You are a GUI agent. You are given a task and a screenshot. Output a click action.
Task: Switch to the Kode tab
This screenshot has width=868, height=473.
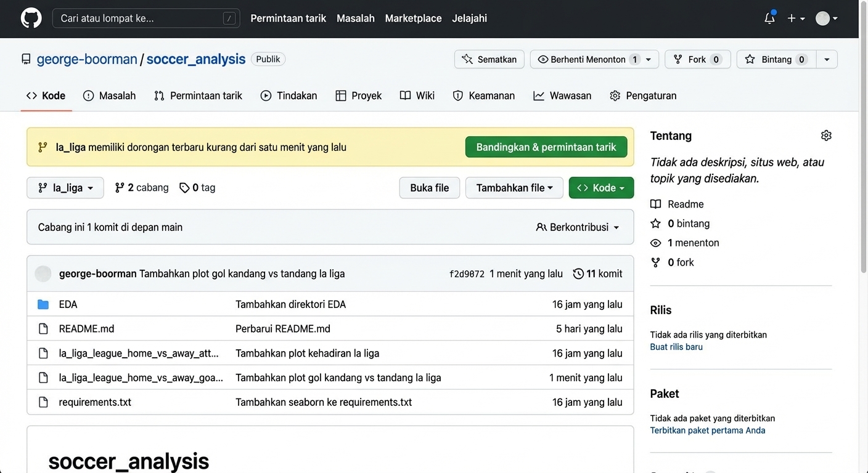[x=46, y=95]
